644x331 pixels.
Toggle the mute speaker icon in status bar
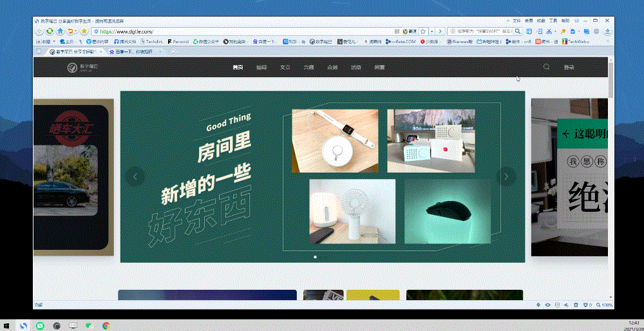(566, 305)
